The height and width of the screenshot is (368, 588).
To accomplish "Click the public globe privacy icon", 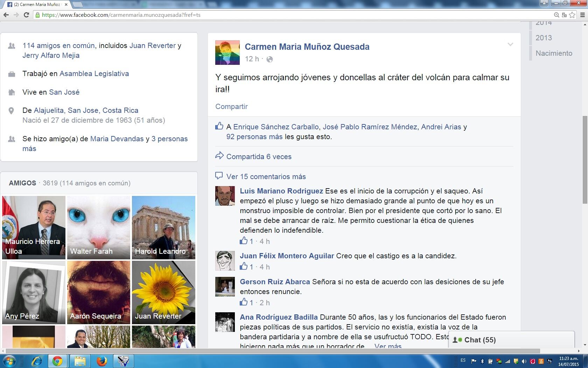I will tap(269, 59).
